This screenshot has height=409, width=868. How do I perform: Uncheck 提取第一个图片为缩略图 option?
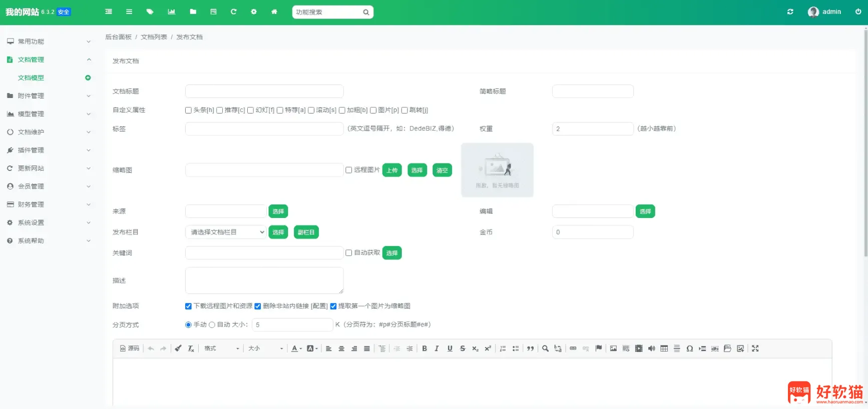[333, 306]
